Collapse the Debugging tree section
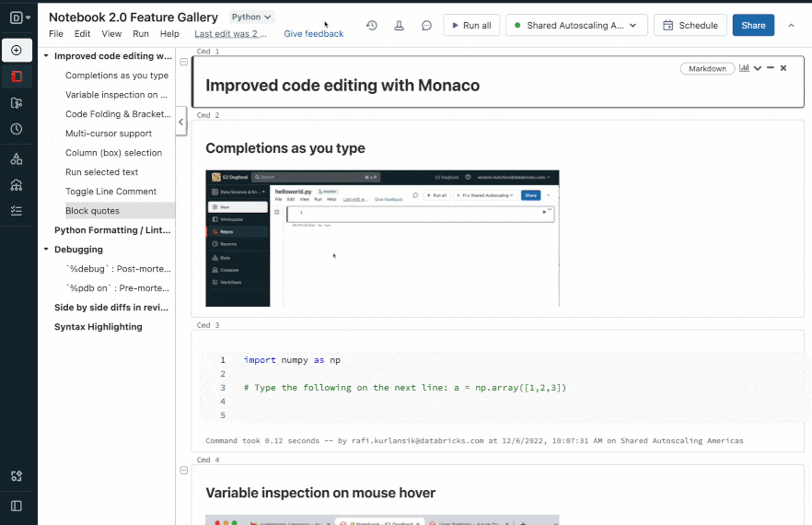This screenshot has width=812, height=525. point(46,250)
